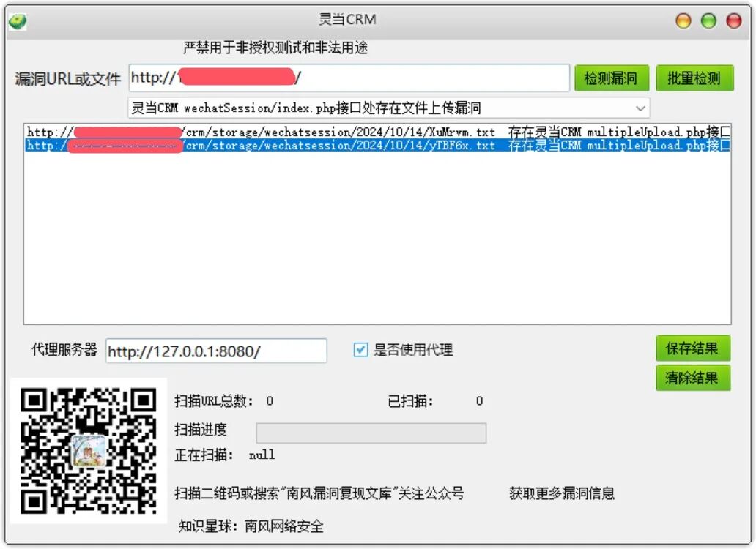
Task: Click the empty results list area
Action: [378, 239]
